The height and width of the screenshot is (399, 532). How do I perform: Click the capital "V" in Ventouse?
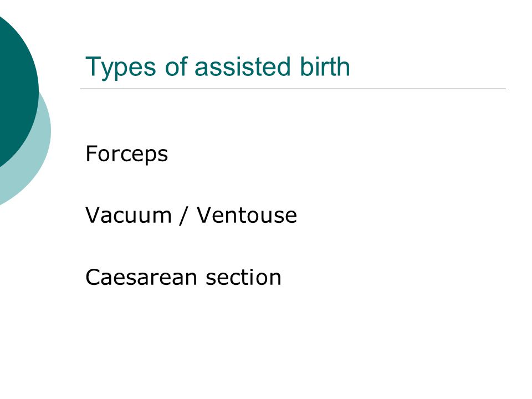(x=204, y=215)
